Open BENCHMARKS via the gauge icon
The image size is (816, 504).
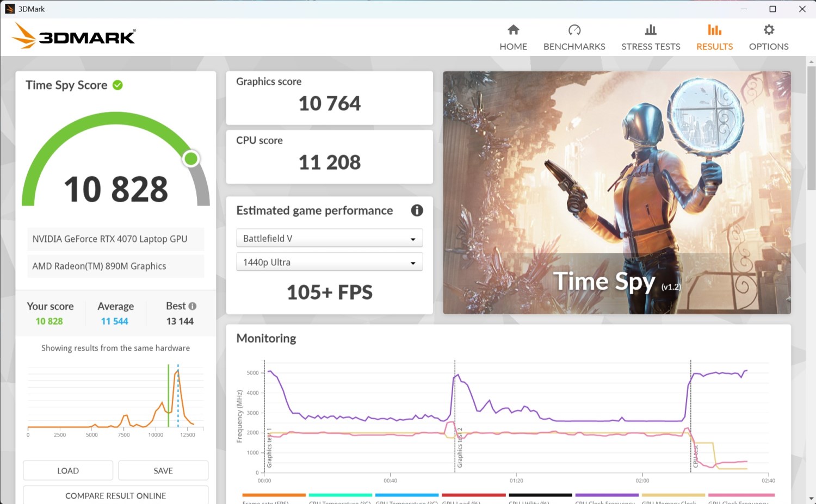[574, 30]
